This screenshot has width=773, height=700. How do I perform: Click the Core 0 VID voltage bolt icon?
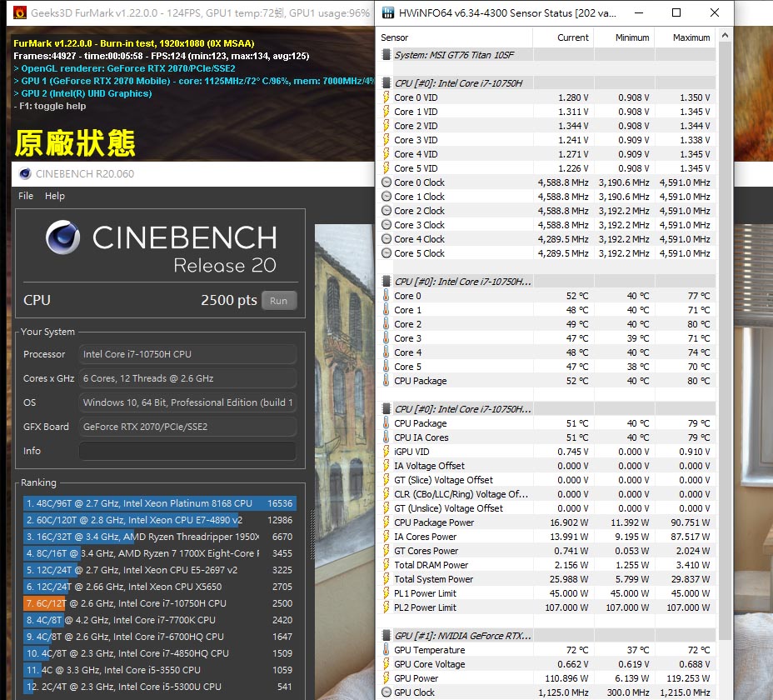pyautogui.click(x=386, y=97)
